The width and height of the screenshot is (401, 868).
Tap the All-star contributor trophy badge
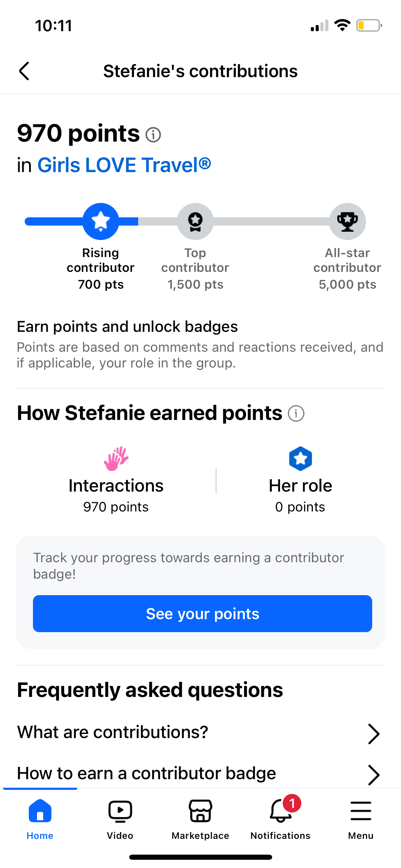[x=348, y=221]
